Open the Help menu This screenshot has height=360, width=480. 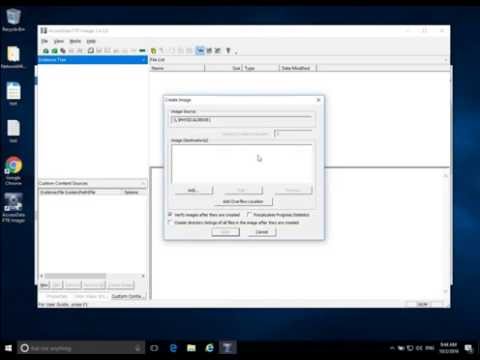tap(91, 41)
